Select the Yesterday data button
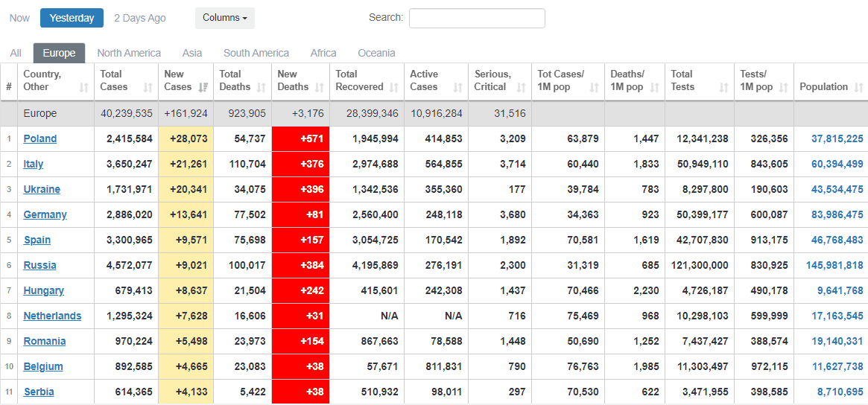 [x=72, y=18]
